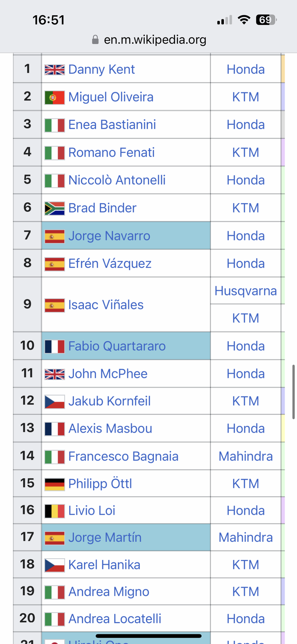Viewport: 297px width, 644px height.
Task: Click the German flag beside Philipp Öttl
Action: pos(55,484)
